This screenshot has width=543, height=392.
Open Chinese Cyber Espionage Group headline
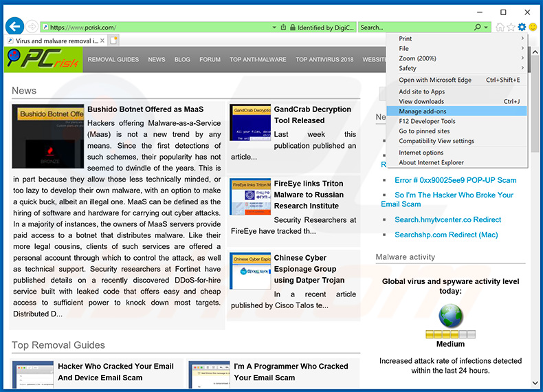coord(309,269)
